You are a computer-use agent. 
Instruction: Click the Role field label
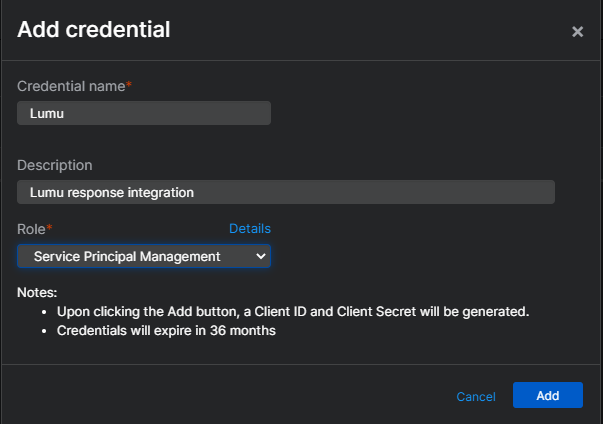[32, 229]
